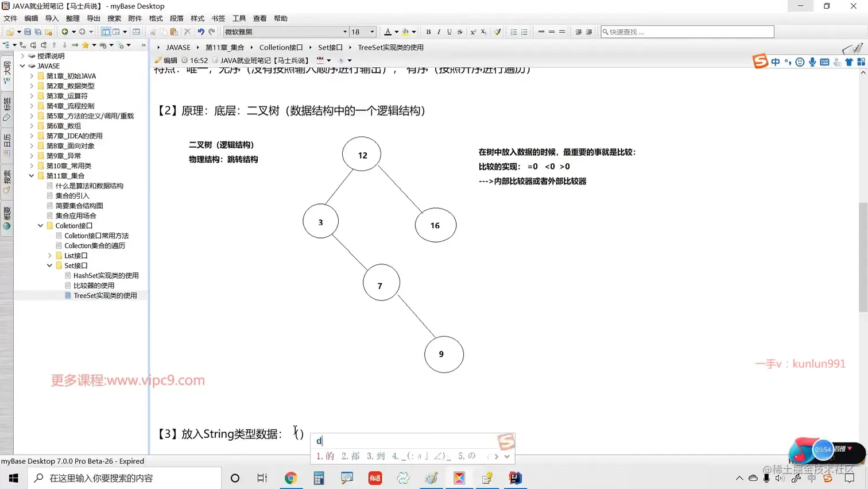868x489 pixels.
Task: Click the microphone icon on Sogou toolbar
Action: click(813, 61)
